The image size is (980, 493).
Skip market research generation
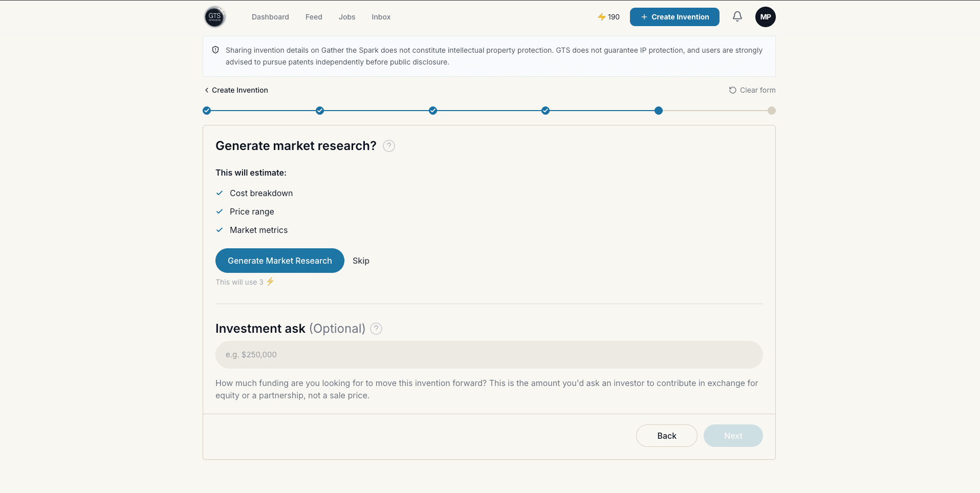point(361,261)
